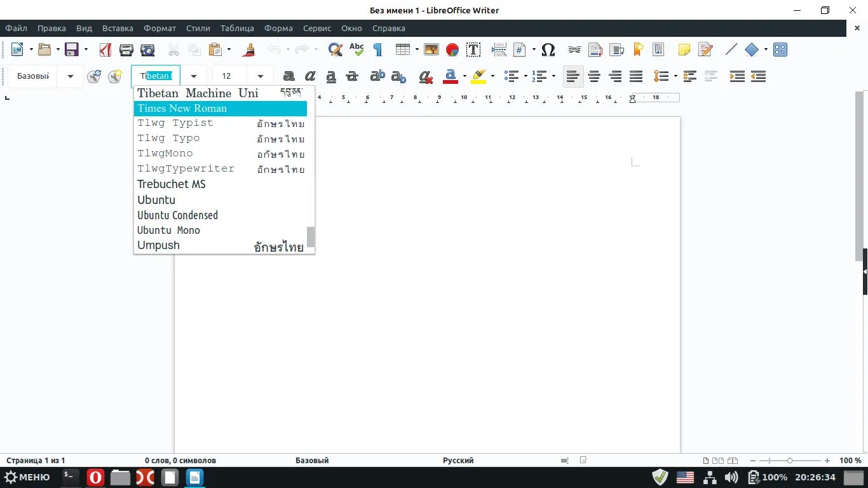Image resolution: width=868 pixels, height=488 pixels.
Task: Clear direct formatting icon with red X
Action: tap(426, 77)
